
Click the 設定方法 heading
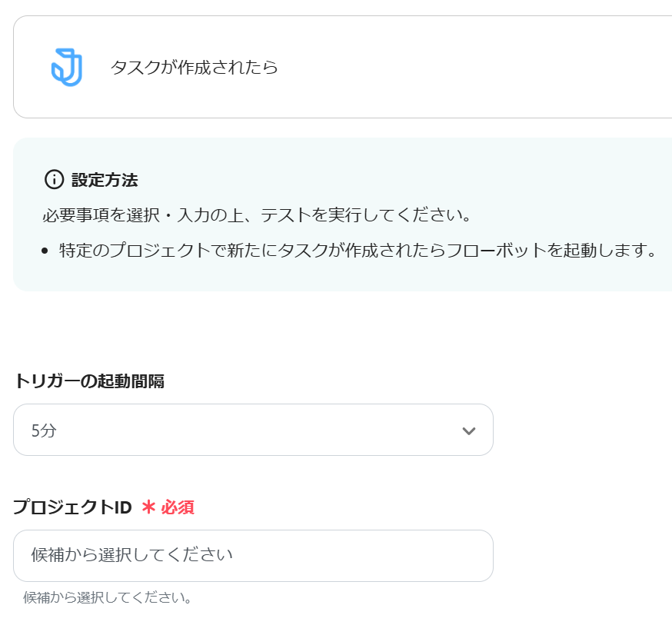coord(105,181)
